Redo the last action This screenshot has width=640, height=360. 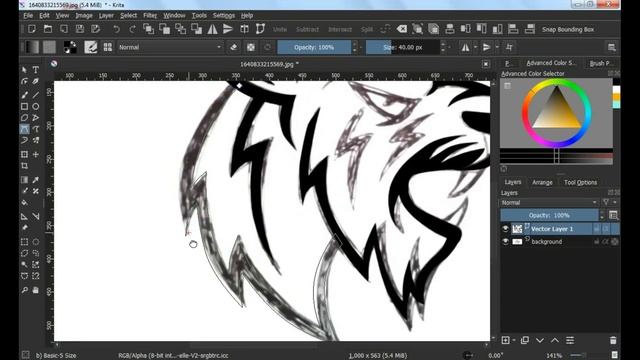[132, 29]
